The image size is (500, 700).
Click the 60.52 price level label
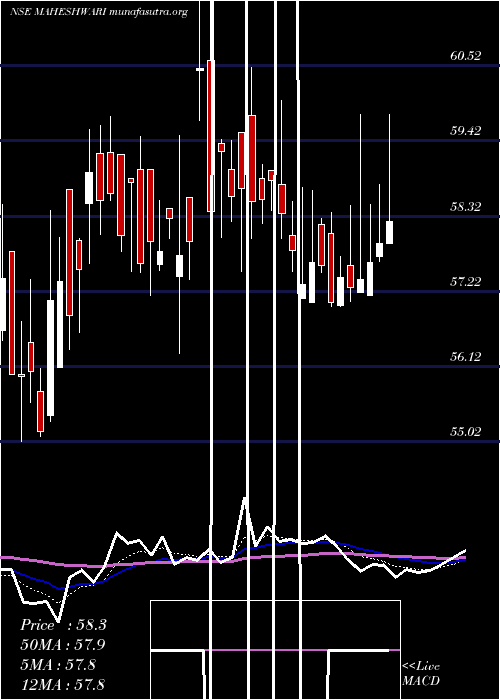(x=466, y=56)
